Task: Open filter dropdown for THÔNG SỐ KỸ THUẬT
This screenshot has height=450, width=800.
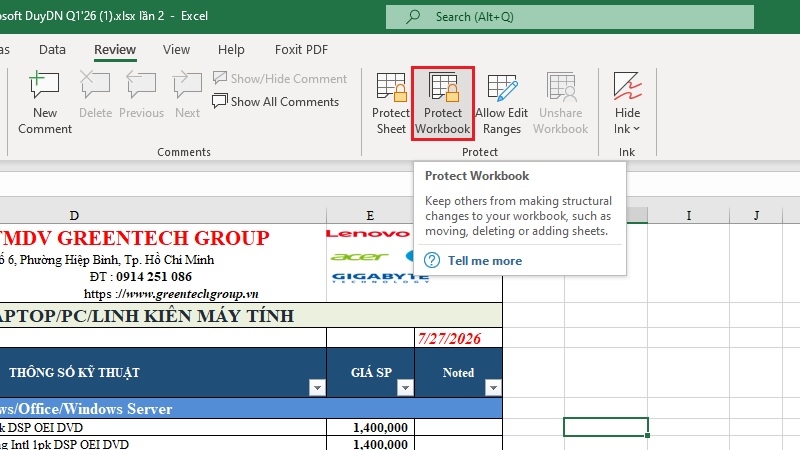Action: [317, 388]
